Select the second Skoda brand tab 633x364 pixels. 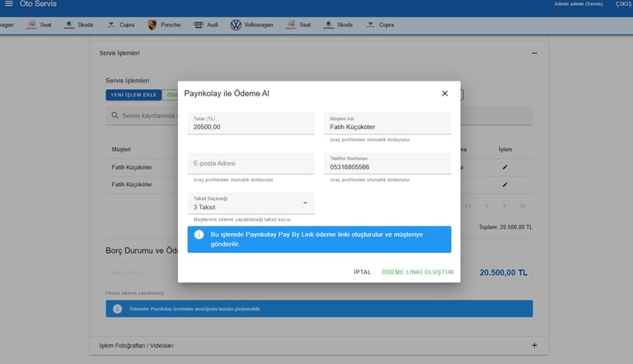click(338, 25)
